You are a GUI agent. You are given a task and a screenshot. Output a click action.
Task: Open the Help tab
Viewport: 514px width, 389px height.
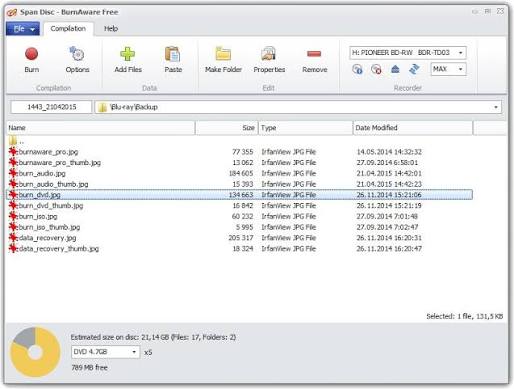[111, 29]
